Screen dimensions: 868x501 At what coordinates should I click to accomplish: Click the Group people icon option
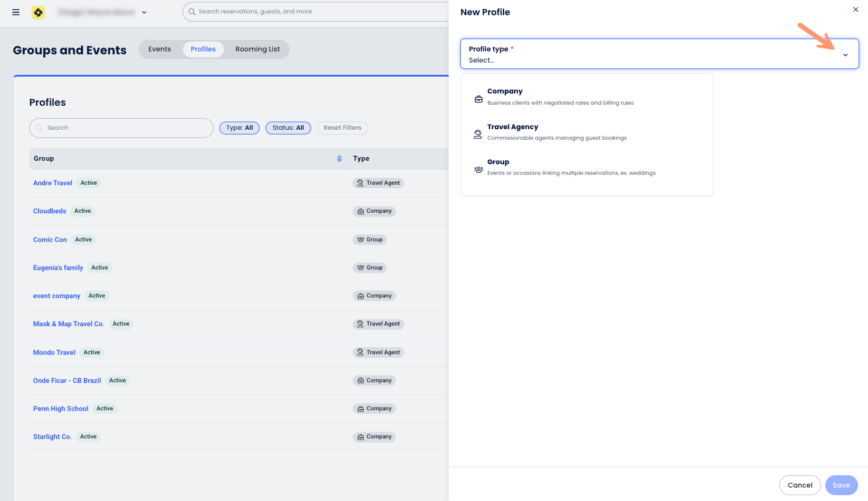478,170
